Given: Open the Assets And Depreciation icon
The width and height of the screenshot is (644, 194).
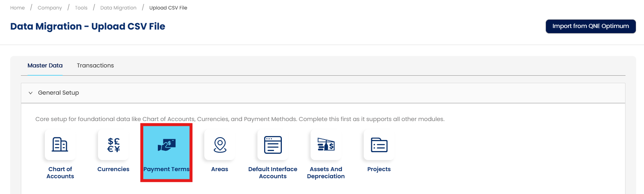Looking at the screenshot, I should click(326, 145).
